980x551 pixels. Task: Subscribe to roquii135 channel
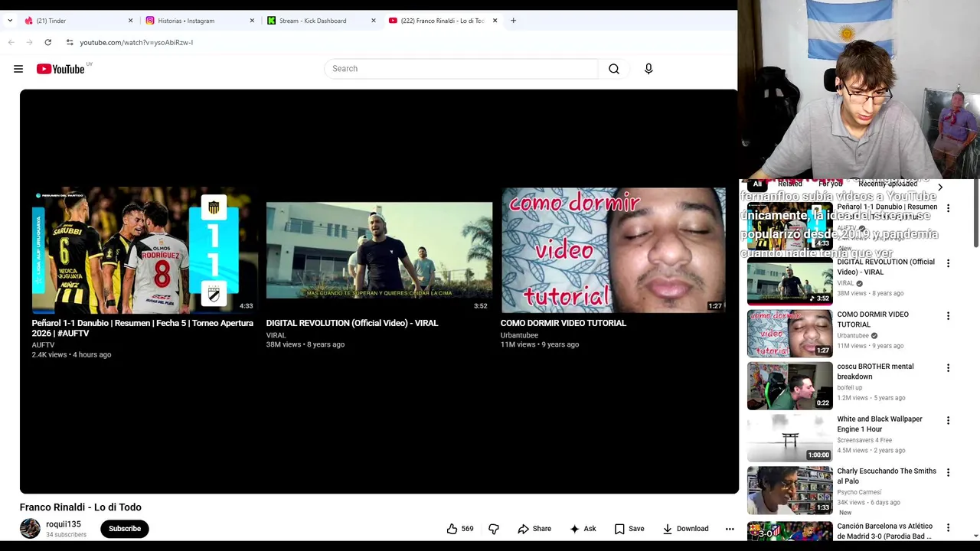125,529
